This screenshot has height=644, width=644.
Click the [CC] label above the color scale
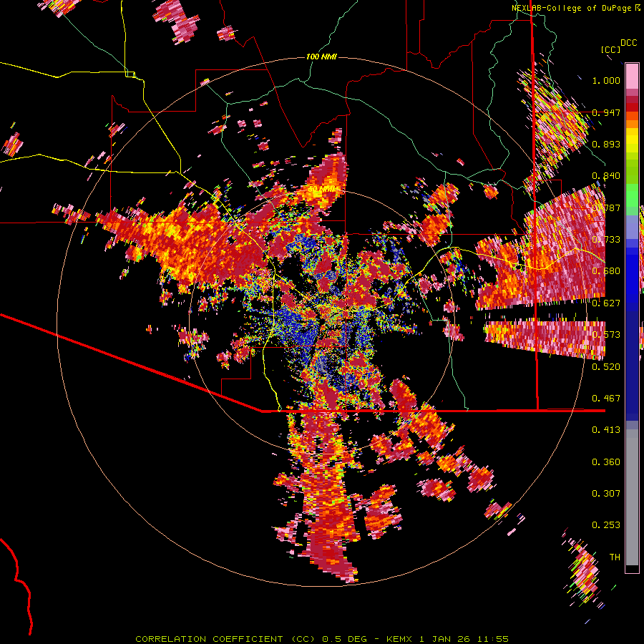(610, 49)
